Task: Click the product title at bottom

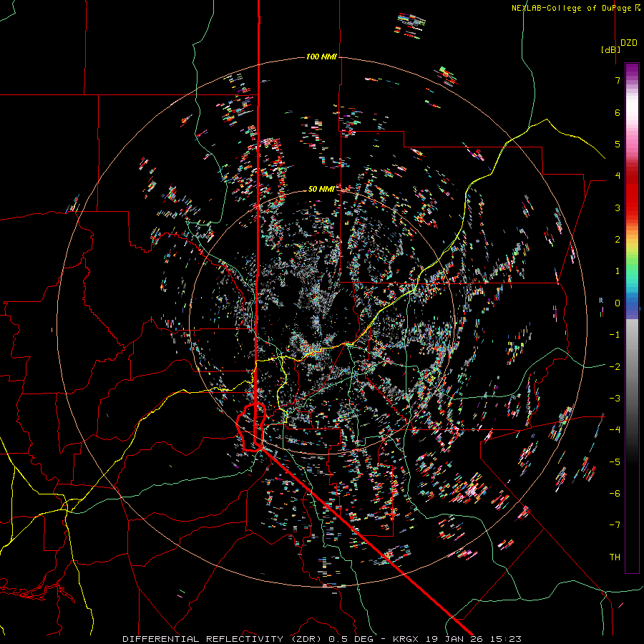Action: click(322, 639)
